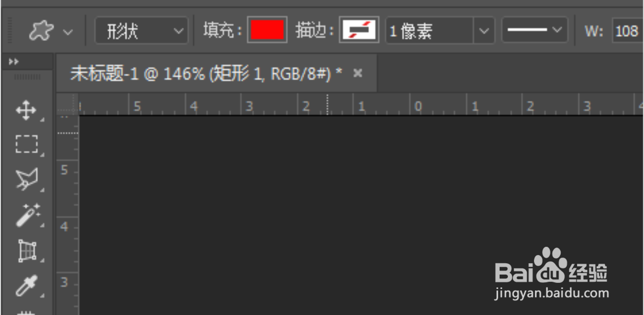The width and height of the screenshot is (644, 315).
Task: Click the W width input field
Action: 628,31
